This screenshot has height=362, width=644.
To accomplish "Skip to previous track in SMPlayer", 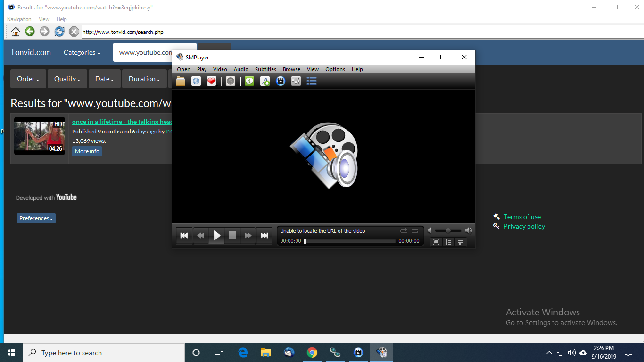I will [x=184, y=236].
